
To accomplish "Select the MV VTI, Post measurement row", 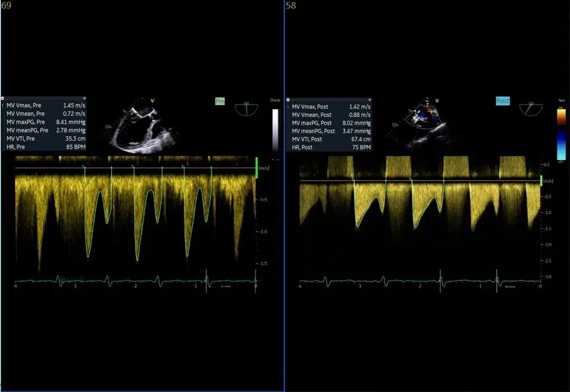I will pos(329,139).
